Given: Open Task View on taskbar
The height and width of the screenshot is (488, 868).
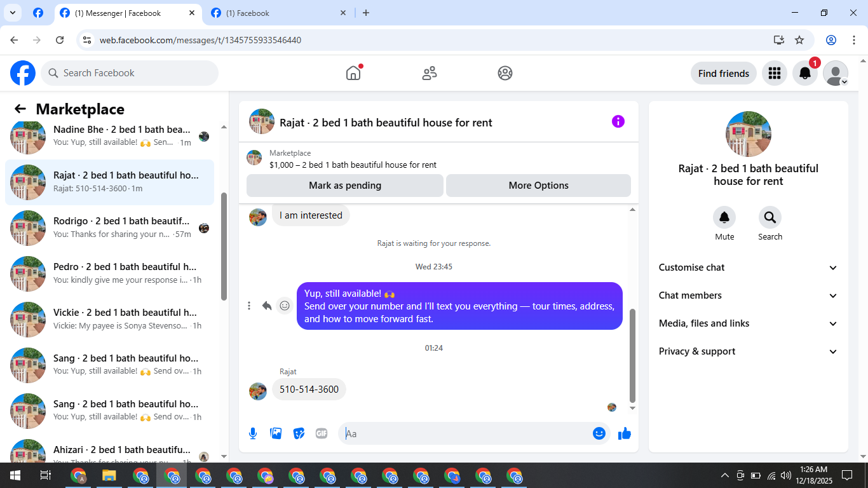Looking at the screenshot, I should pos(45,475).
